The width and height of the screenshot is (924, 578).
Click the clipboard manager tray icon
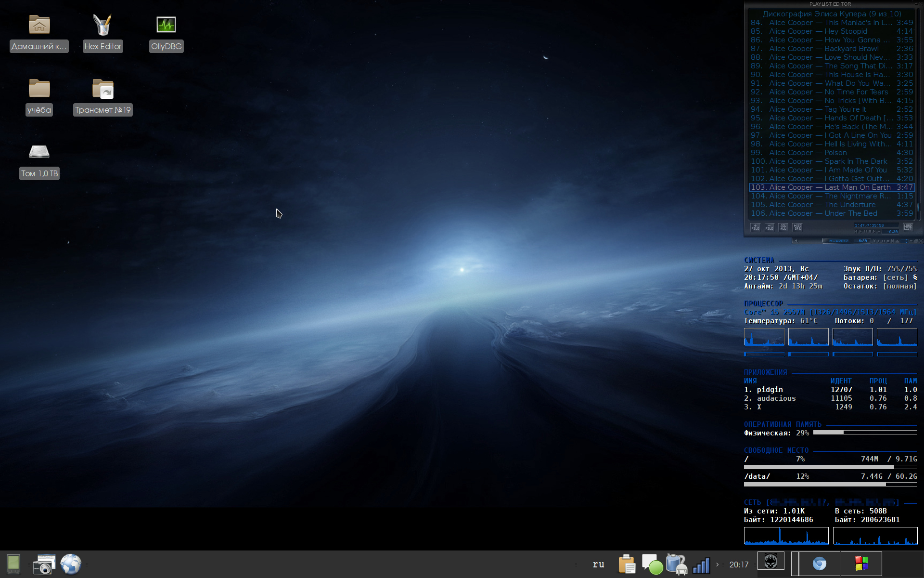click(x=627, y=564)
